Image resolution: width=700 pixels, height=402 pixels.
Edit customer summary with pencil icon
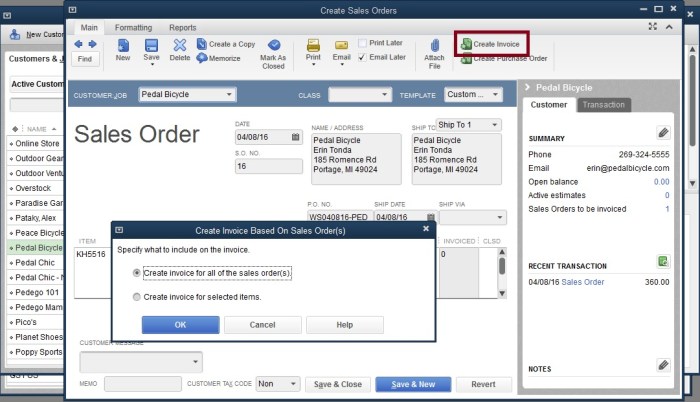663,132
